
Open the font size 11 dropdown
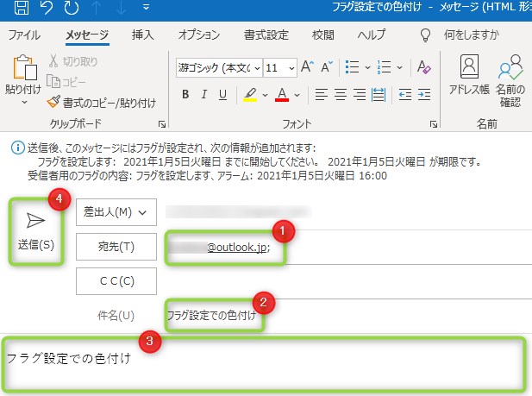pyautogui.click(x=280, y=68)
